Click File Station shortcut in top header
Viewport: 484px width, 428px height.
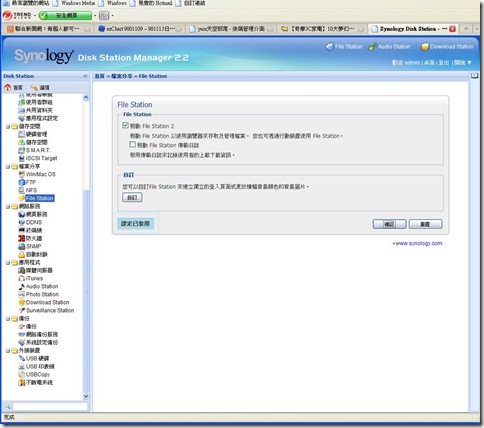pyautogui.click(x=344, y=47)
